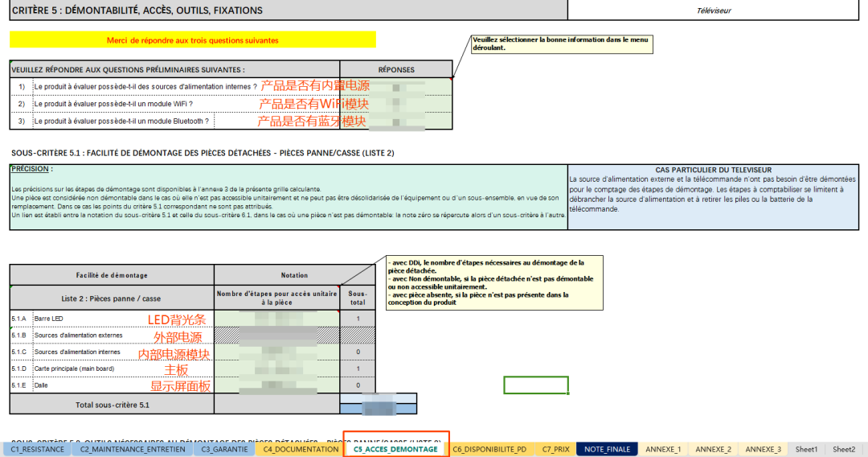Click the 'Facilité de démontage' table header
This screenshot has height=457, width=868.
pos(112,275)
